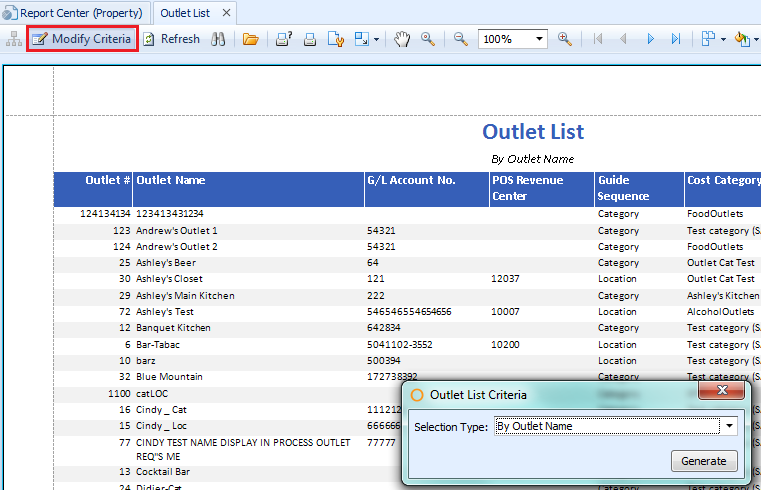Select the hand pan tool

(x=402, y=39)
